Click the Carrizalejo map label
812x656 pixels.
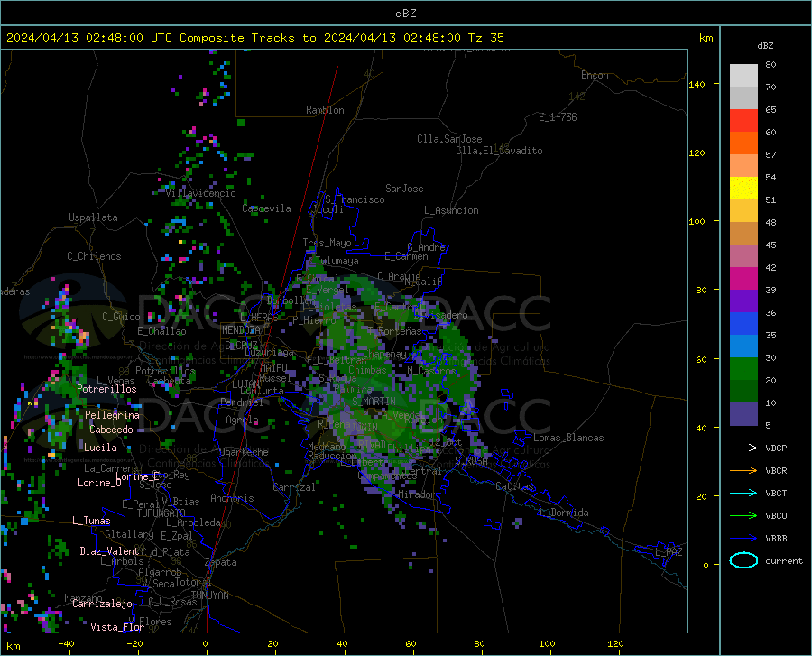pos(103,604)
